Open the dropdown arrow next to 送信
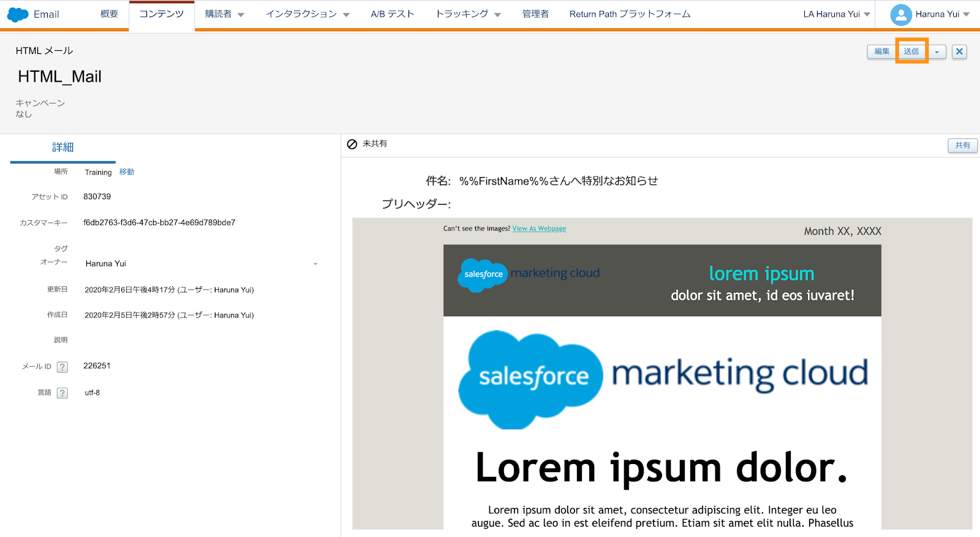The width and height of the screenshot is (980, 537). tap(937, 52)
